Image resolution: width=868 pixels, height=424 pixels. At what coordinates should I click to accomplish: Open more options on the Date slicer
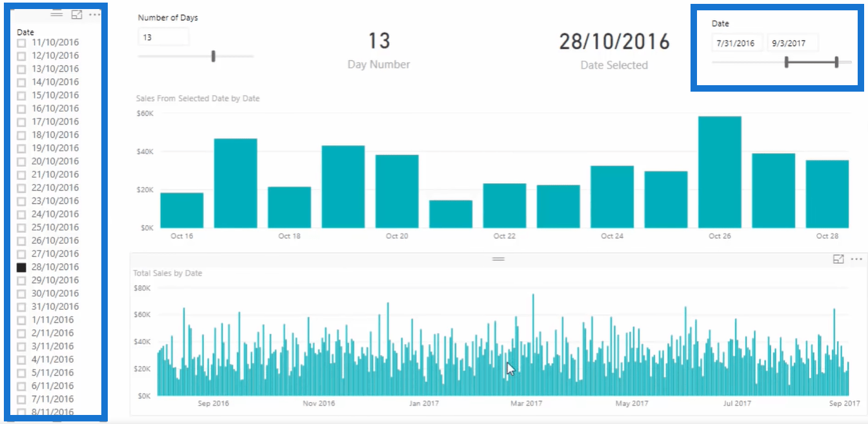(x=95, y=14)
